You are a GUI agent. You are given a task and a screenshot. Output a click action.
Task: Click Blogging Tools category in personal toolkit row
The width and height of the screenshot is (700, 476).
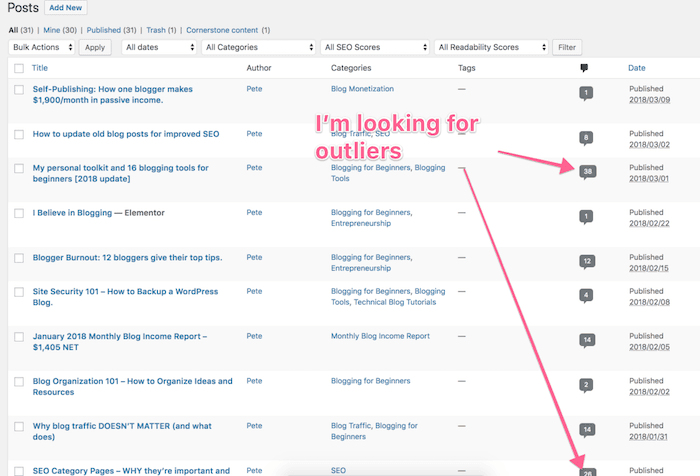coord(388,173)
